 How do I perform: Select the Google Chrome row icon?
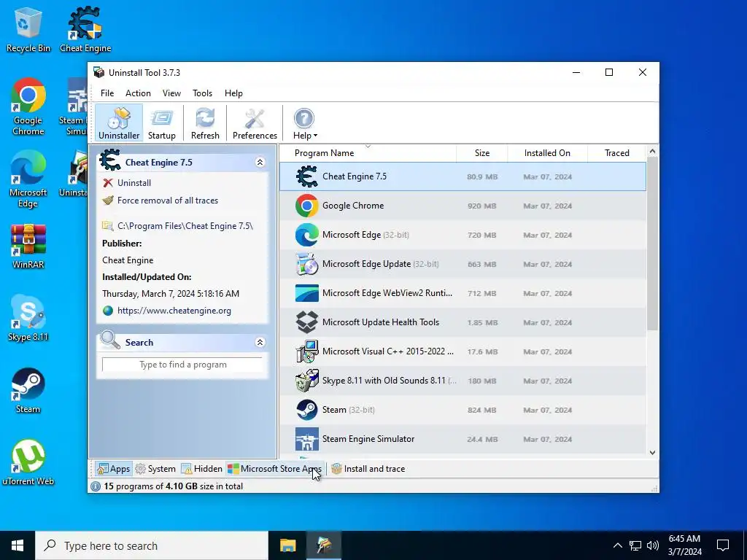307,206
